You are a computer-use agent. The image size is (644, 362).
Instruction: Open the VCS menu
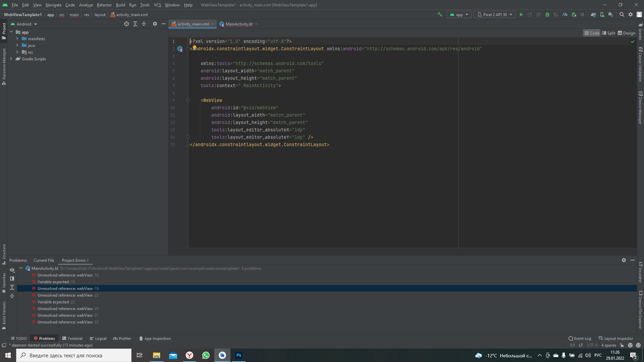157,5
